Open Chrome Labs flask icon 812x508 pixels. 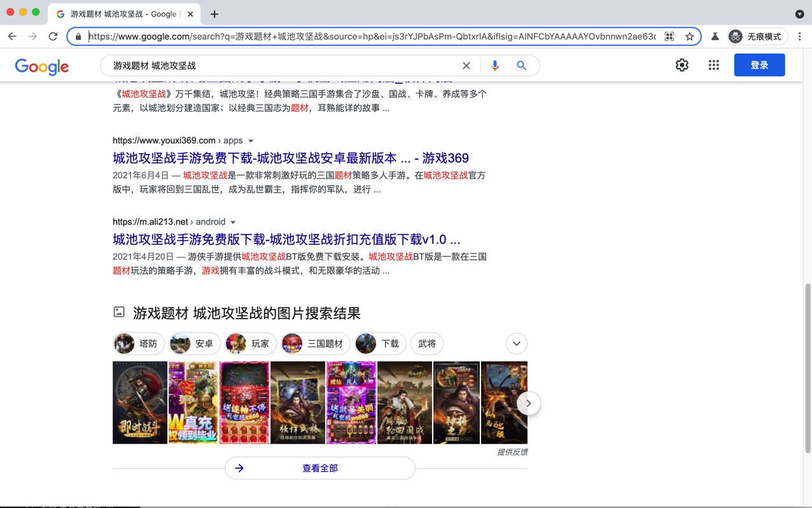715,37
